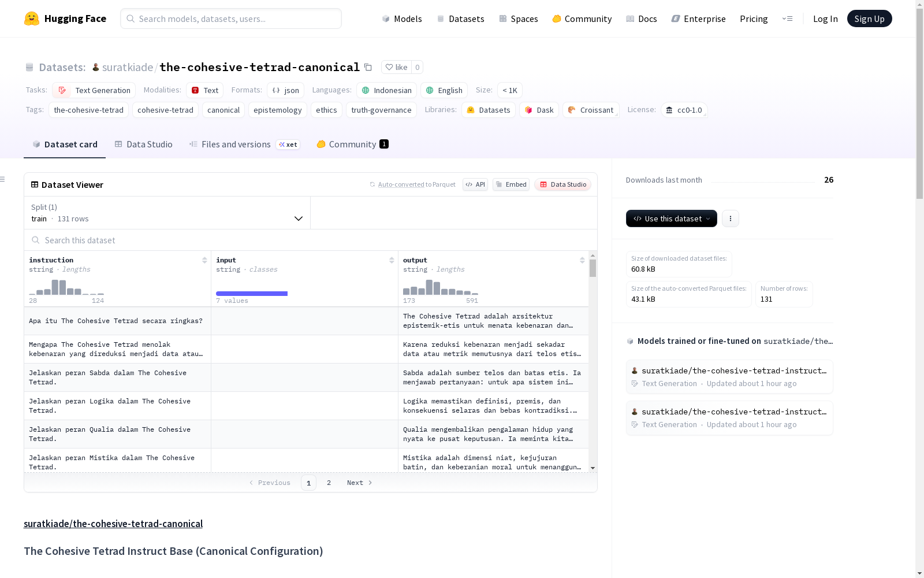
Task: Click the dataset viewer table scrollbar thumb
Action: [x=593, y=268]
